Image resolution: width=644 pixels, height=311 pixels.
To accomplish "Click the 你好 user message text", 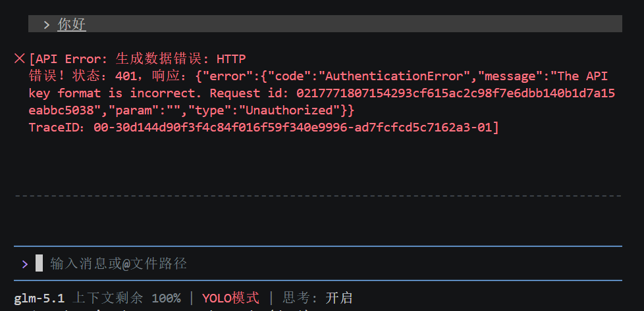I will point(72,25).
